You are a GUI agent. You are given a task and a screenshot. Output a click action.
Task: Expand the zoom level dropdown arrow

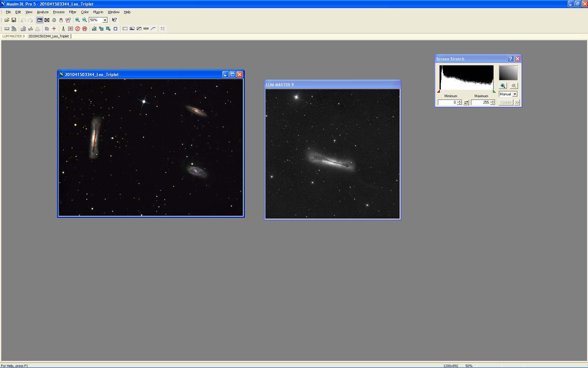(x=105, y=20)
